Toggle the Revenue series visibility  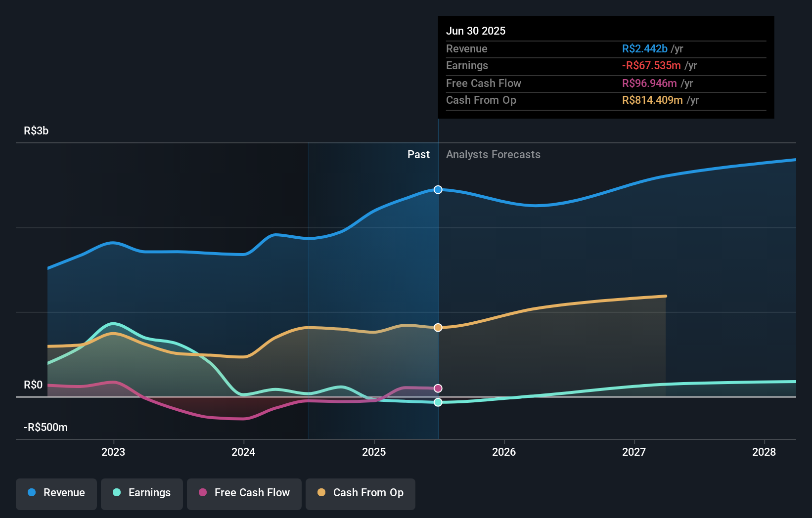tap(56, 493)
